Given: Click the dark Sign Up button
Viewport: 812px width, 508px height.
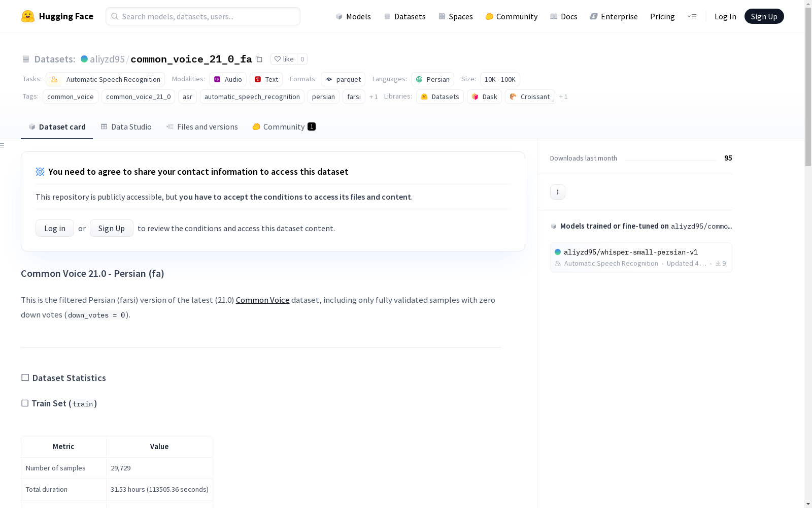Looking at the screenshot, I should [764, 16].
